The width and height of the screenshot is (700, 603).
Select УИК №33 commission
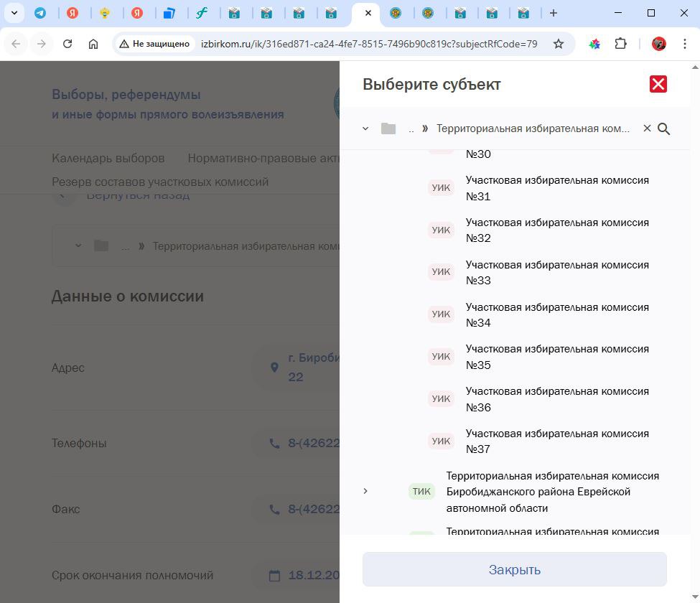click(x=557, y=273)
